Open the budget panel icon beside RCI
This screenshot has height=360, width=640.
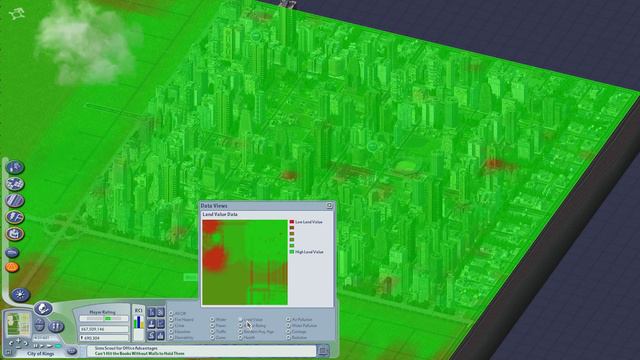click(151, 312)
